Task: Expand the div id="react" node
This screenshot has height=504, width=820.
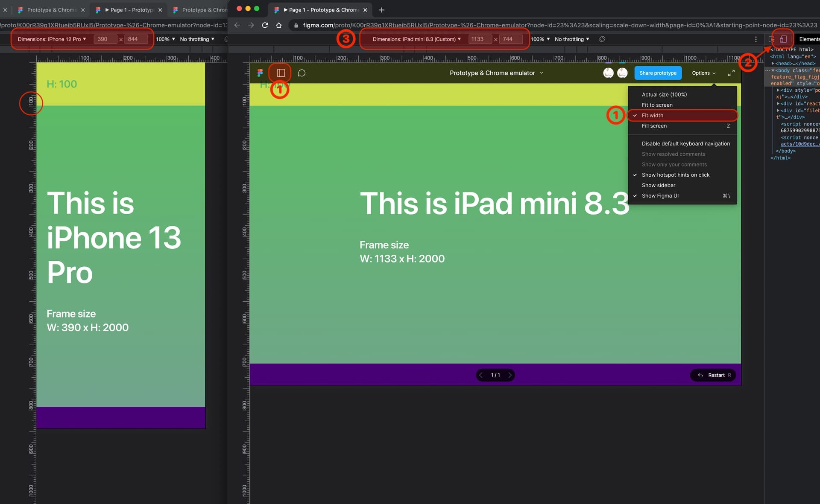Action: (778, 104)
